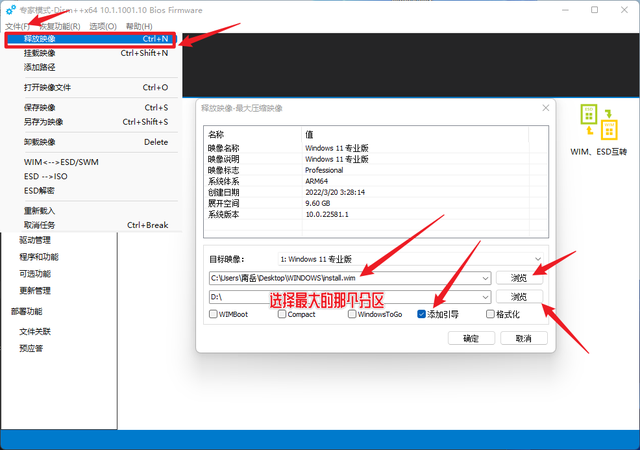Select the 展开空间 9.60 GB row
Viewport: 640px width, 450px height.
tap(376, 203)
